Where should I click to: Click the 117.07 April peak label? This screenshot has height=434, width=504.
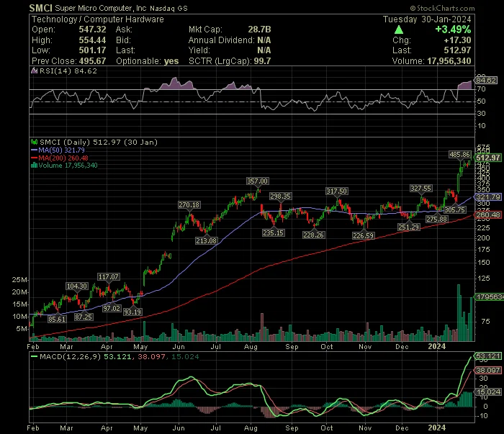109,277
